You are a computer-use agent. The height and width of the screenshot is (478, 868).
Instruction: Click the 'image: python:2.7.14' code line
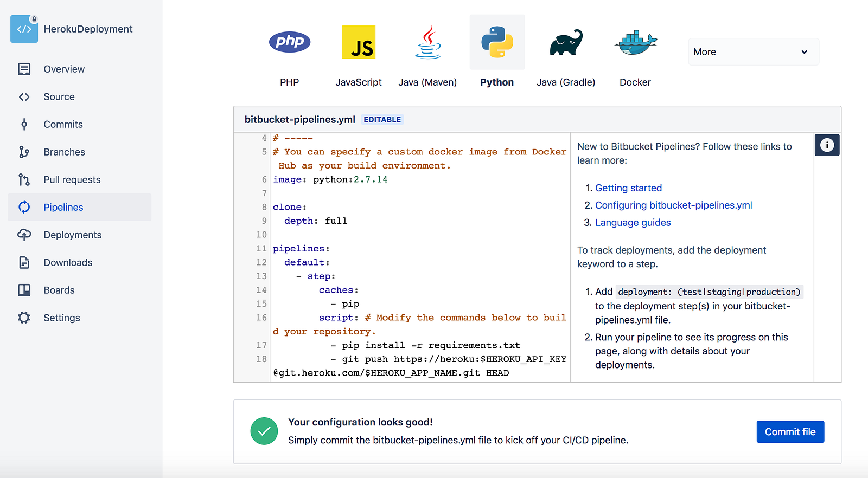(330, 179)
